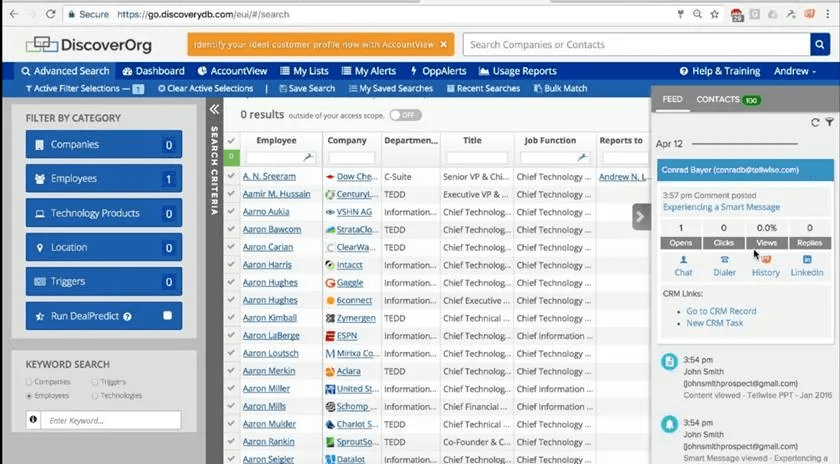Open My Alerts menu
The height and width of the screenshot is (464, 840).
click(369, 71)
